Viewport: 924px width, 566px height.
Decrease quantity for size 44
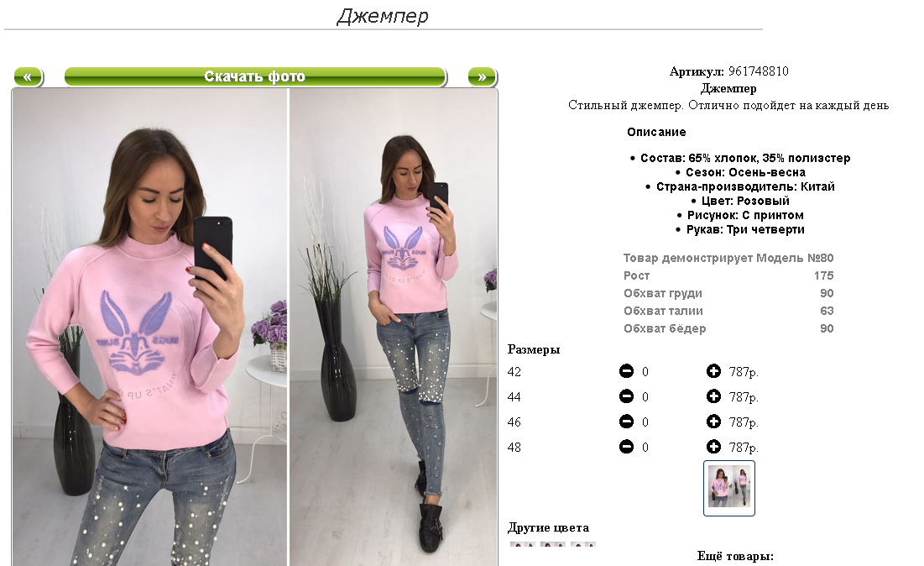click(x=626, y=396)
